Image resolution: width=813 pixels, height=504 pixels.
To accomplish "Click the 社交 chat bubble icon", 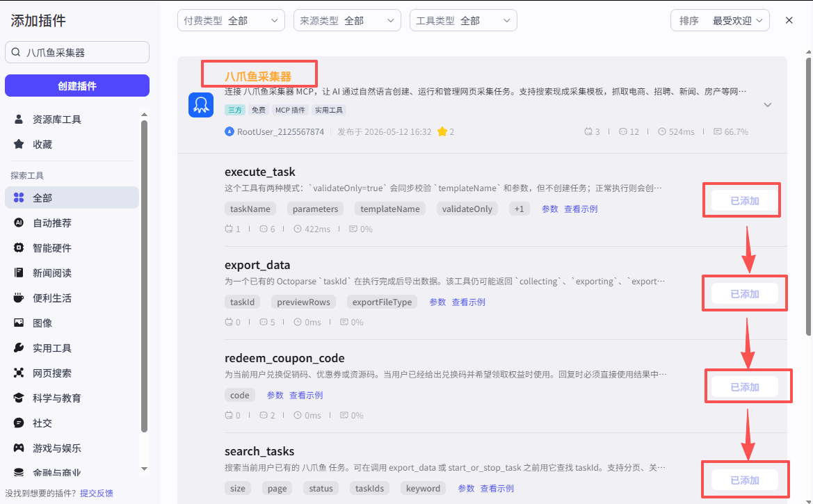I will (x=19, y=423).
